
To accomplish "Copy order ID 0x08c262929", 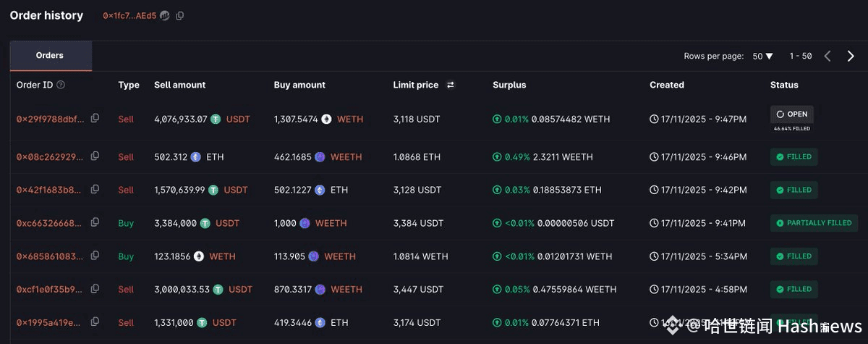I will pyautogui.click(x=95, y=156).
